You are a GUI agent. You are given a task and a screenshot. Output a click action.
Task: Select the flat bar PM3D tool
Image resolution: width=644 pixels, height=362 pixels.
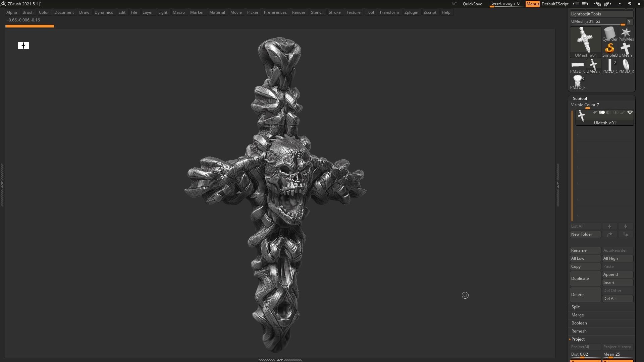[x=578, y=66]
